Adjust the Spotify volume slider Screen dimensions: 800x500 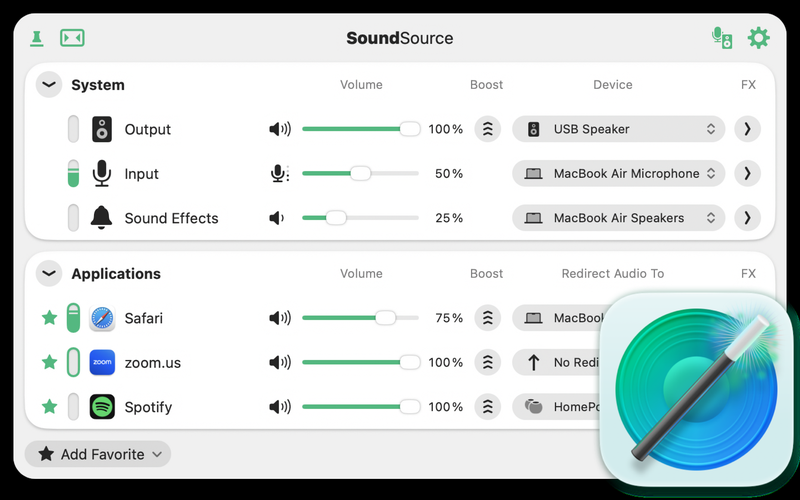click(x=361, y=407)
